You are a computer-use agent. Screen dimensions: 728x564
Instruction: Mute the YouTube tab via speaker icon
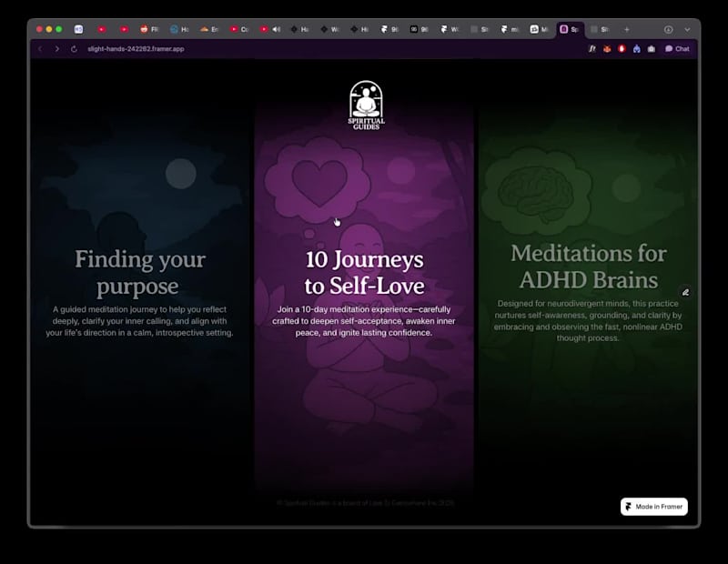click(x=276, y=29)
